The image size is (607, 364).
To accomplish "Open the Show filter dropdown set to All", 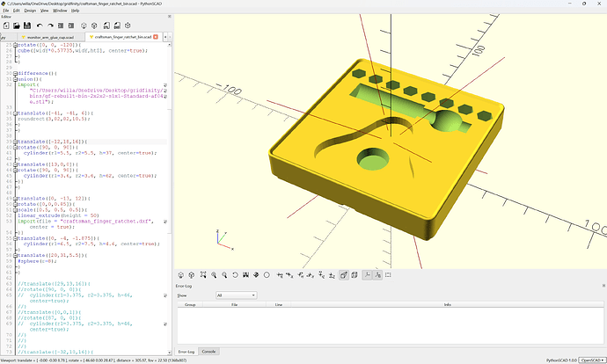I will click(236, 295).
